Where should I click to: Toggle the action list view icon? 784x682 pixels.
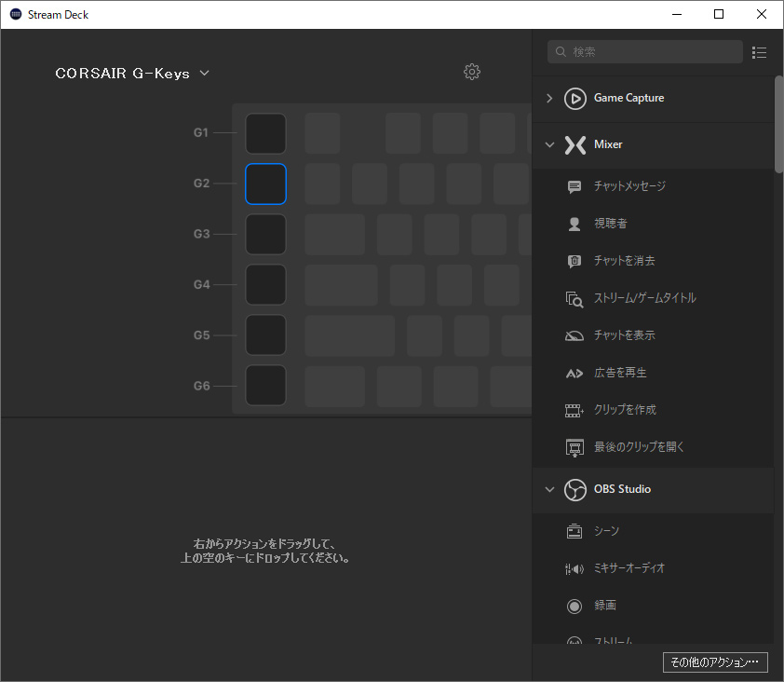[759, 52]
